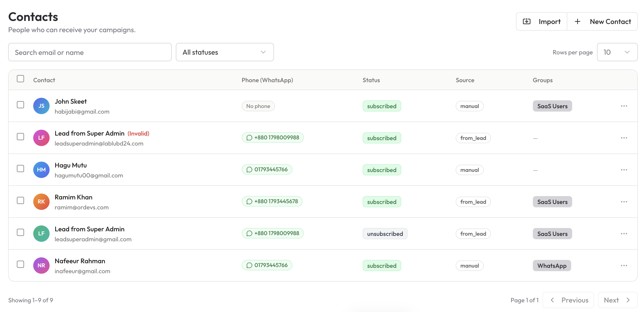
Task: Click from_lead badge in Ramim Khan row
Action: point(473,202)
